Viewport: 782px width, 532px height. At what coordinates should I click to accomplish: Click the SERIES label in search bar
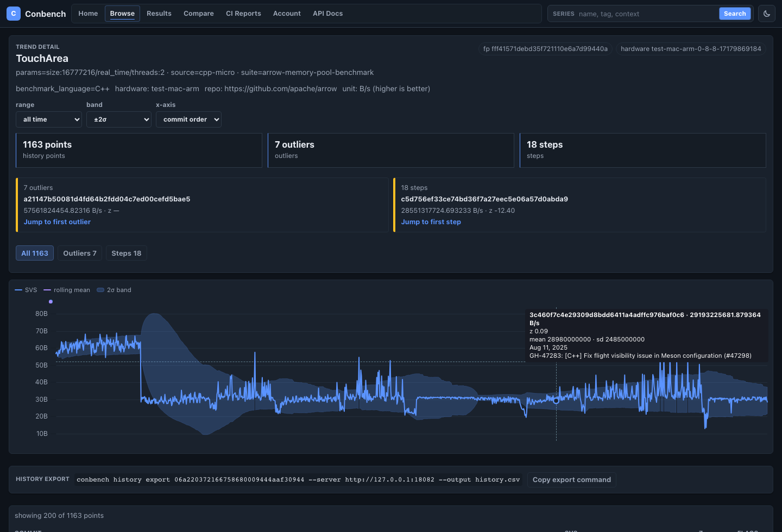(x=563, y=14)
